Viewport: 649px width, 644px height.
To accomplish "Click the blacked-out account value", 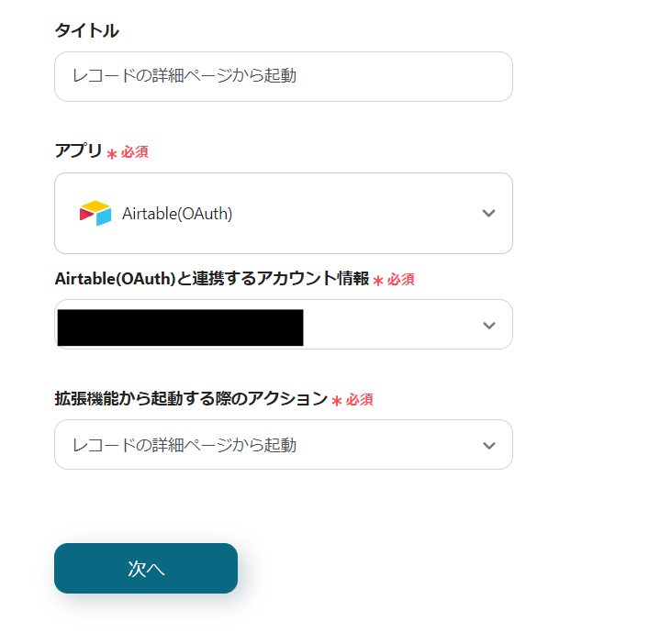I will 180,328.
